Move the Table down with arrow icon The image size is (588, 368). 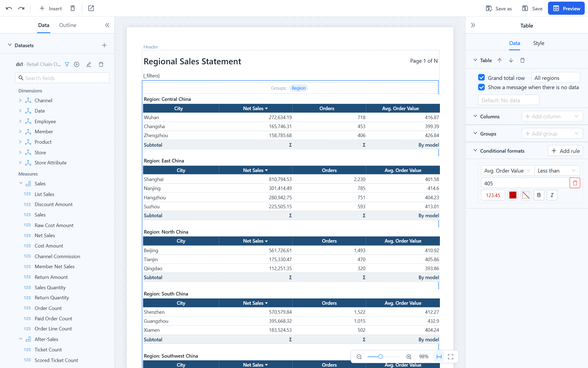tap(511, 60)
